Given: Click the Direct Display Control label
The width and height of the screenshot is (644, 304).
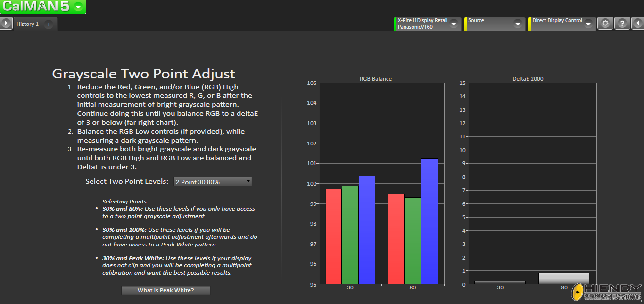Looking at the screenshot, I should point(557,21).
